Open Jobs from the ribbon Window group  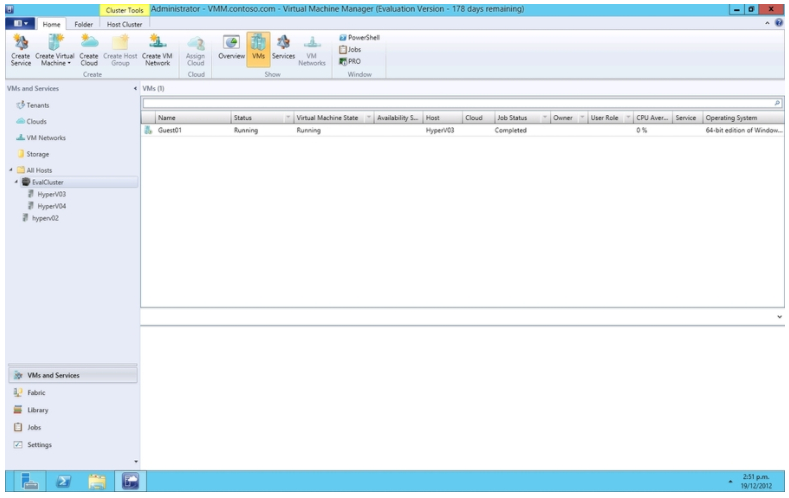click(x=350, y=49)
